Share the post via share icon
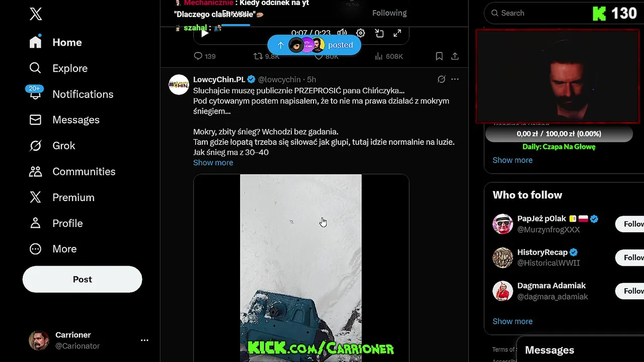The image size is (644, 362). pos(455,56)
